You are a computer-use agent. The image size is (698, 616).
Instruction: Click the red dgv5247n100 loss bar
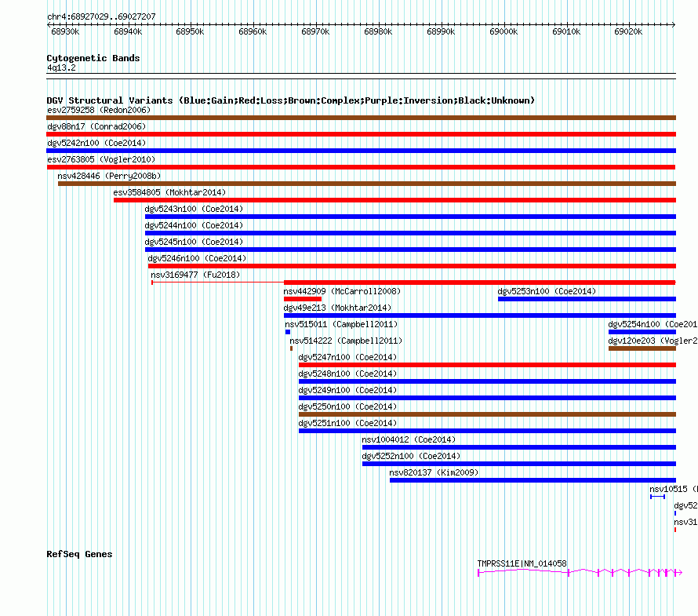(x=488, y=365)
